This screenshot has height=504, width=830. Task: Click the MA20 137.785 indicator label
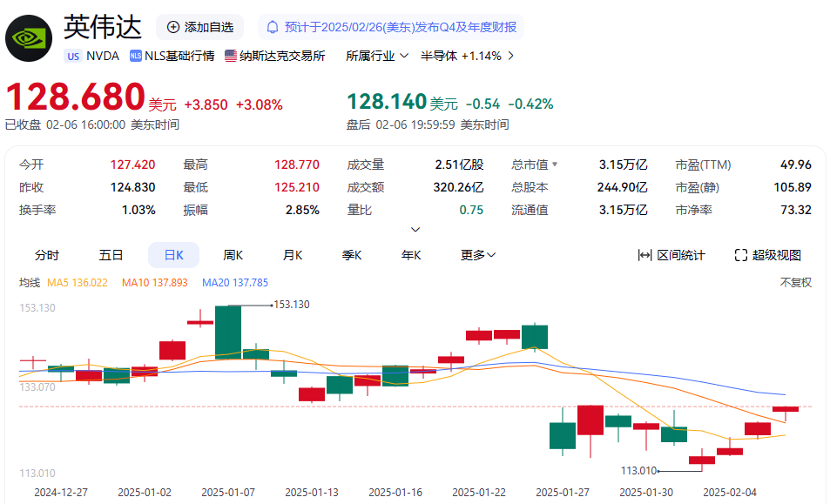point(235,283)
